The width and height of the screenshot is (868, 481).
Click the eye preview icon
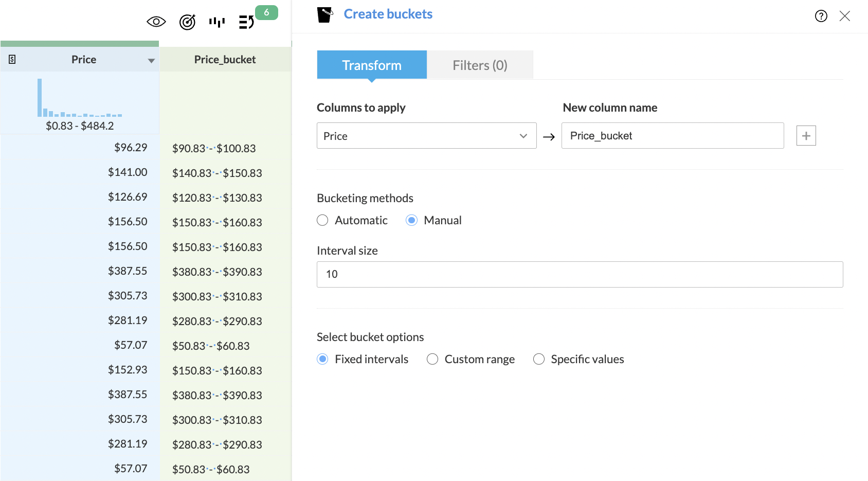coord(156,22)
